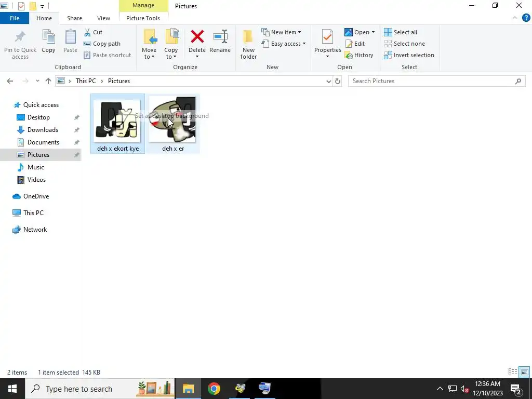Click the taskbar search box
This screenshot has height=399, width=532.
click(100, 389)
